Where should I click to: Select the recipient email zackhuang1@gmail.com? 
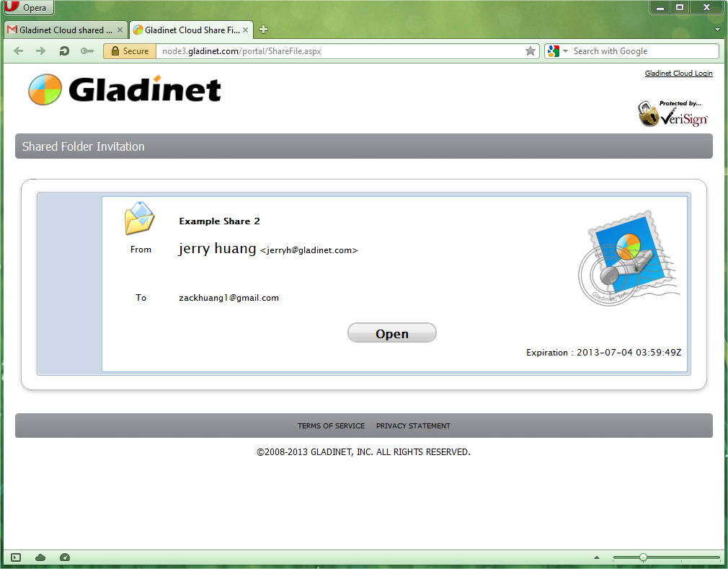pos(229,298)
